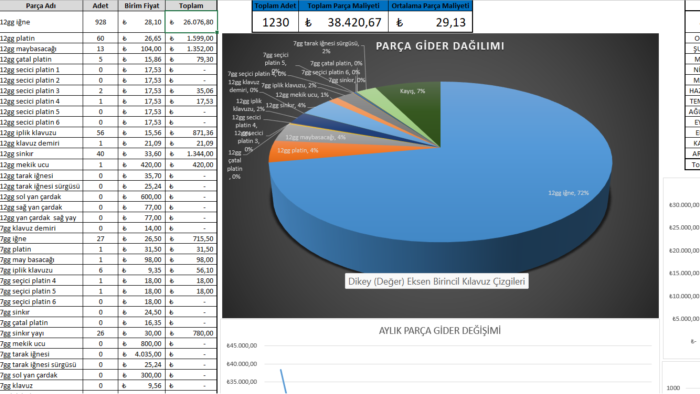Click the 12gg mekik ucu cell
700x394 pixels.
pos(41,165)
